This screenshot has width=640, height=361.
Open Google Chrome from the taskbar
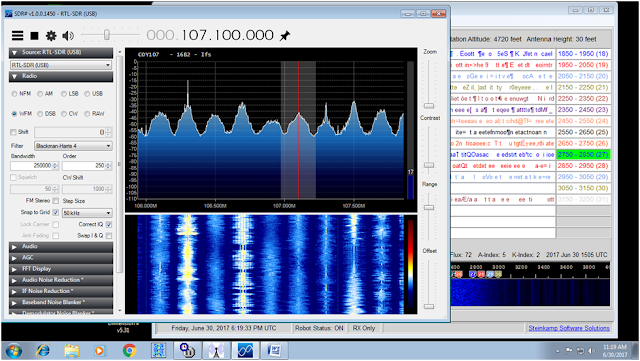click(x=129, y=351)
